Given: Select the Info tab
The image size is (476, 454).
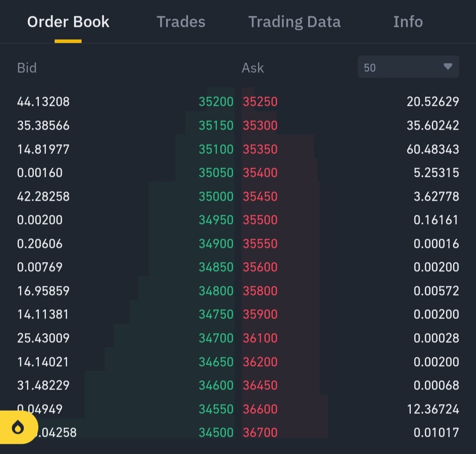Looking at the screenshot, I should 408,21.
